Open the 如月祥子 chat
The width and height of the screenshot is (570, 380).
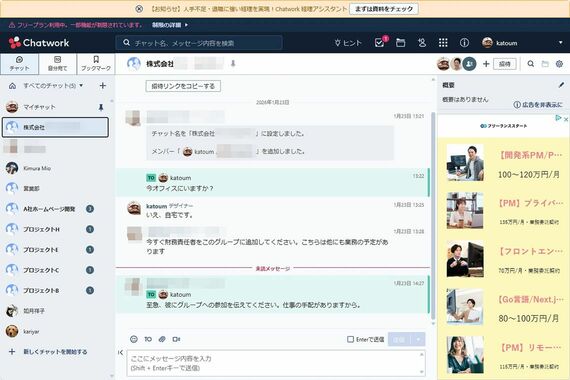pos(55,311)
